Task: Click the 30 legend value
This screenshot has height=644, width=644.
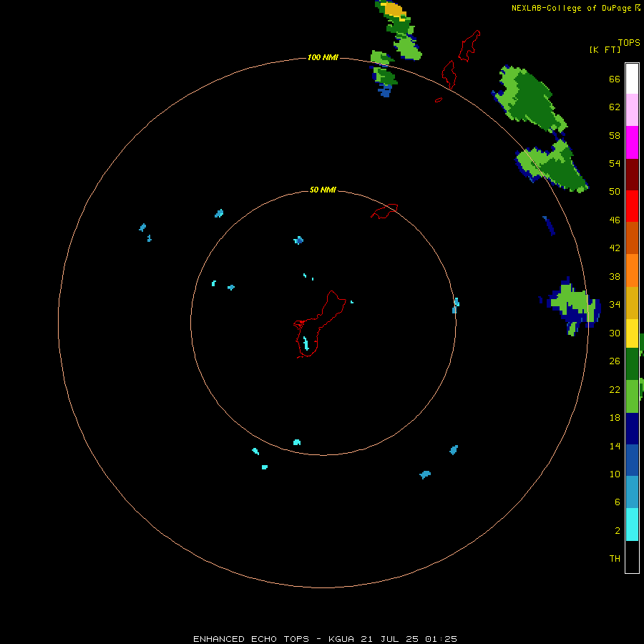Action: coord(615,333)
